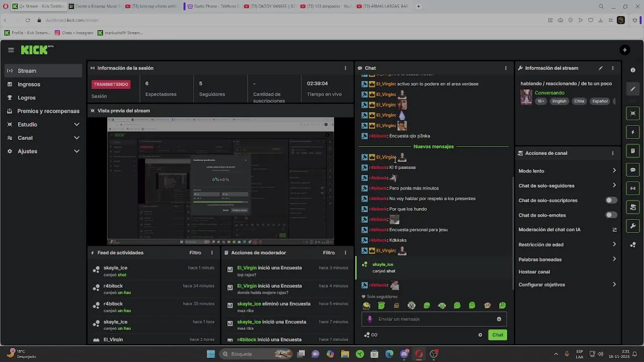Viewport: 644px width, 362px height.
Task: Go to Logros in sidebar
Action: [43, 98]
